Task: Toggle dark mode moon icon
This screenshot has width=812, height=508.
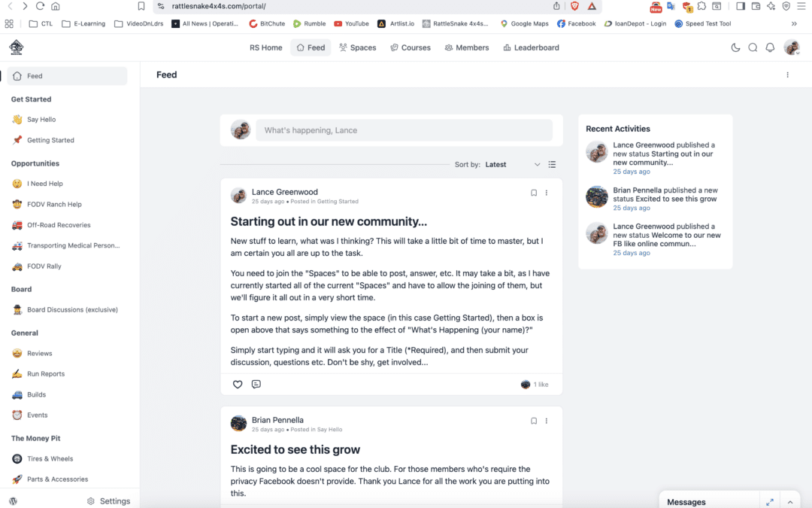Action: pyautogui.click(x=735, y=47)
